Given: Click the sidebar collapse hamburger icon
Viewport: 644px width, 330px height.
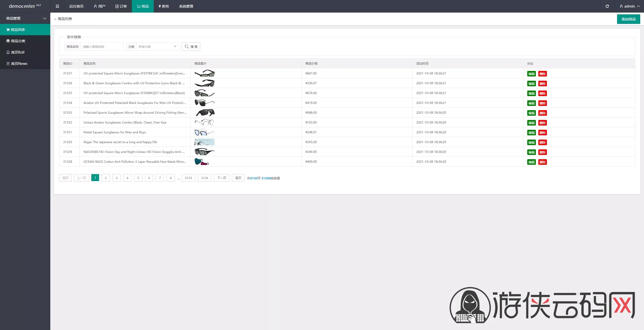Looking at the screenshot, I should coord(57,6).
